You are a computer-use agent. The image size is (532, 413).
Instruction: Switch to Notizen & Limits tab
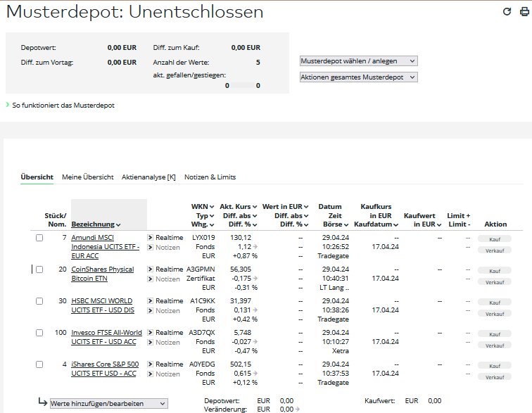(x=210, y=177)
